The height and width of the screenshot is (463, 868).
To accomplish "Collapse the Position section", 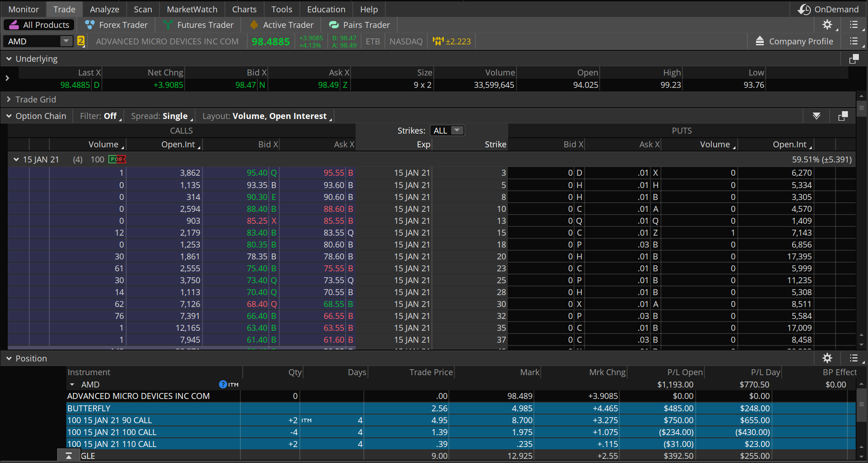I will tap(9, 359).
